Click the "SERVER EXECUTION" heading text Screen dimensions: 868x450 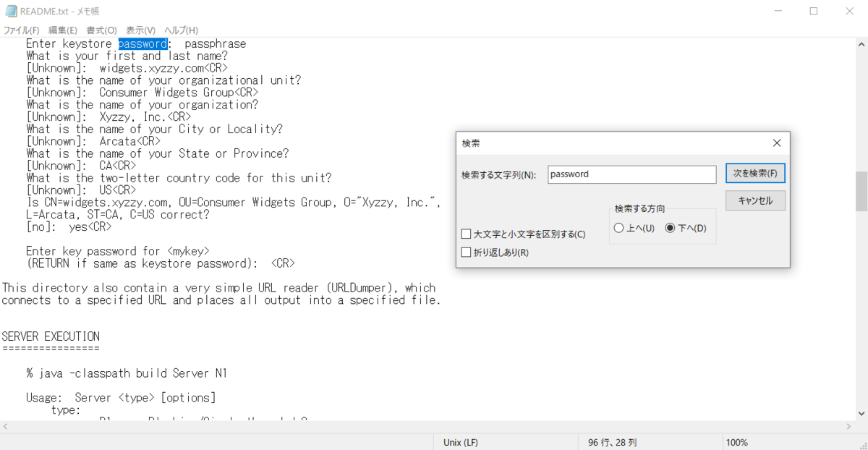pyautogui.click(x=51, y=336)
